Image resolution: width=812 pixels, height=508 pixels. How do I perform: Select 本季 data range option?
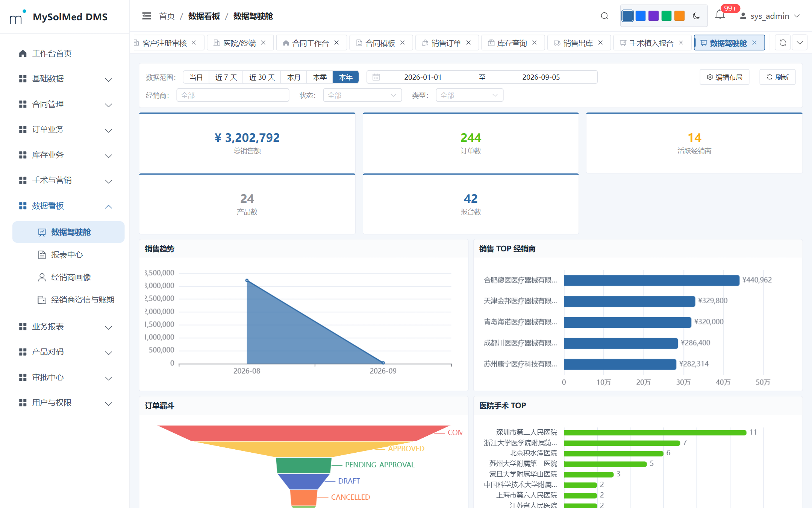click(x=320, y=77)
